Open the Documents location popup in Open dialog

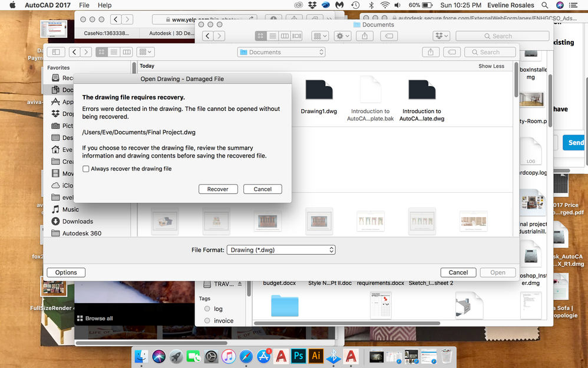click(281, 52)
